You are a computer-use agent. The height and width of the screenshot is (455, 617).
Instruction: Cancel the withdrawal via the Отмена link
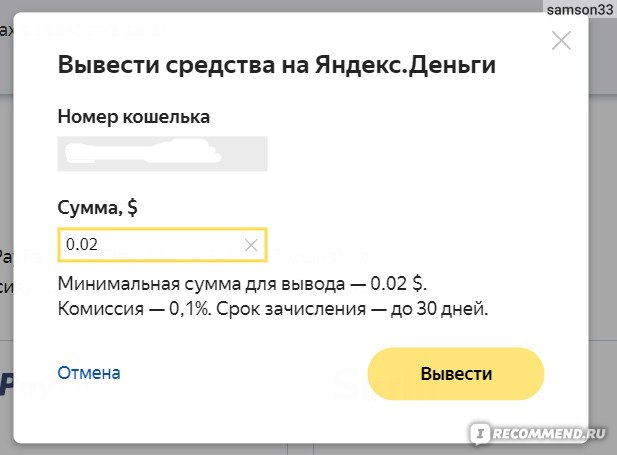click(x=89, y=373)
